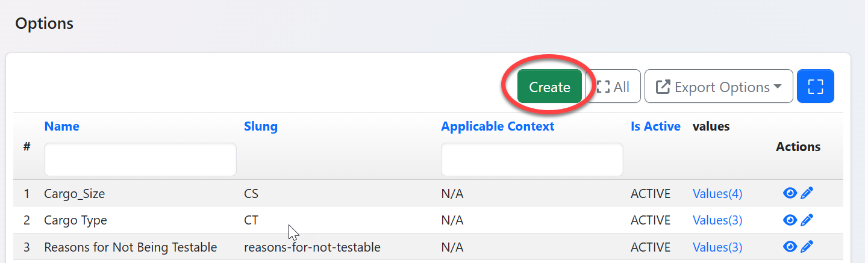
Task: View Cargo Type via eye icon
Action: pos(790,220)
